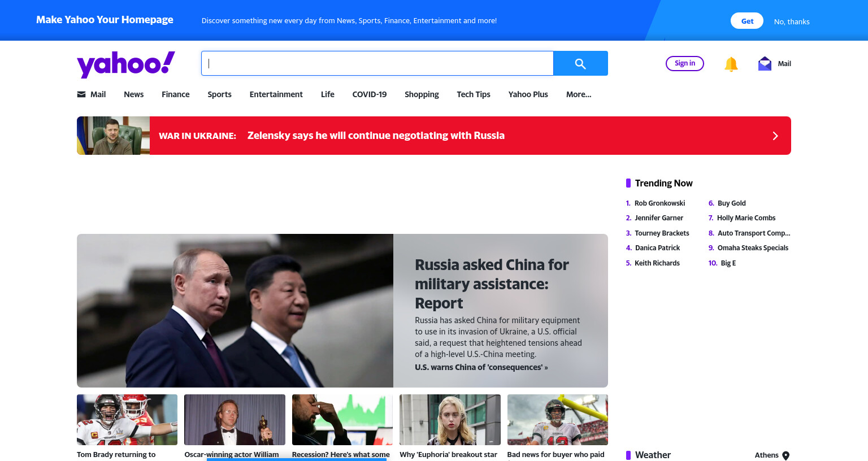Click the Yahoo logo
868x461 pixels.
pyautogui.click(x=126, y=64)
